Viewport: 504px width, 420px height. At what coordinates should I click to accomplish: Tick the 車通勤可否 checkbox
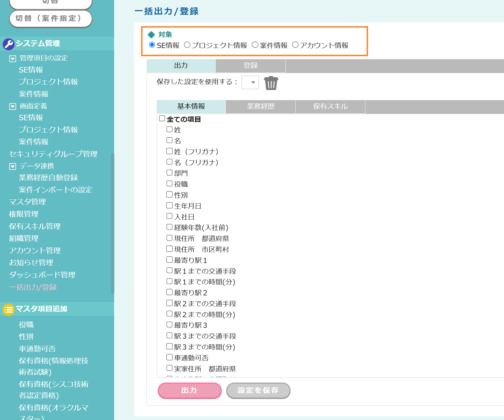coord(170,357)
